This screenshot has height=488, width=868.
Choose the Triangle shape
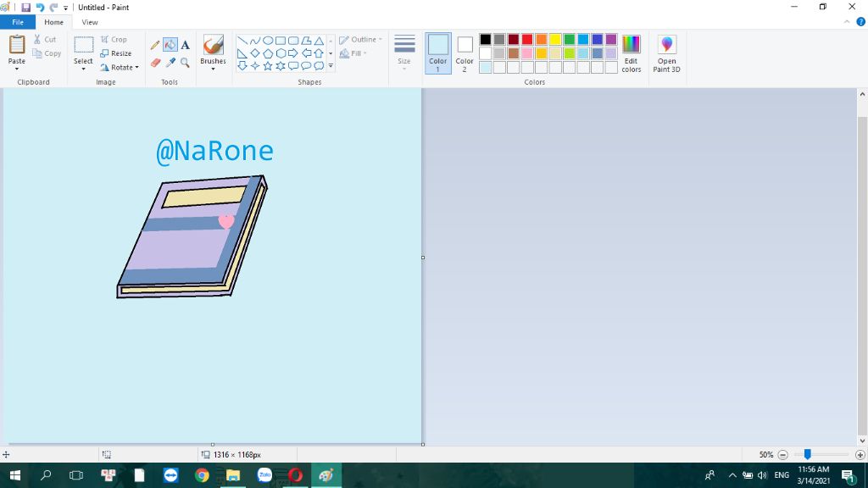pyautogui.click(x=320, y=41)
